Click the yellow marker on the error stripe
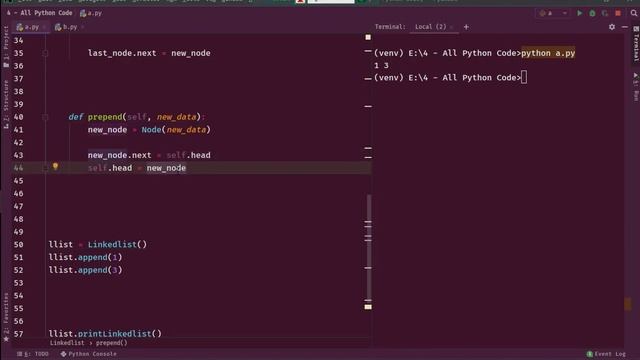Image resolution: width=640 pixels, height=360 pixels. pos(368,307)
